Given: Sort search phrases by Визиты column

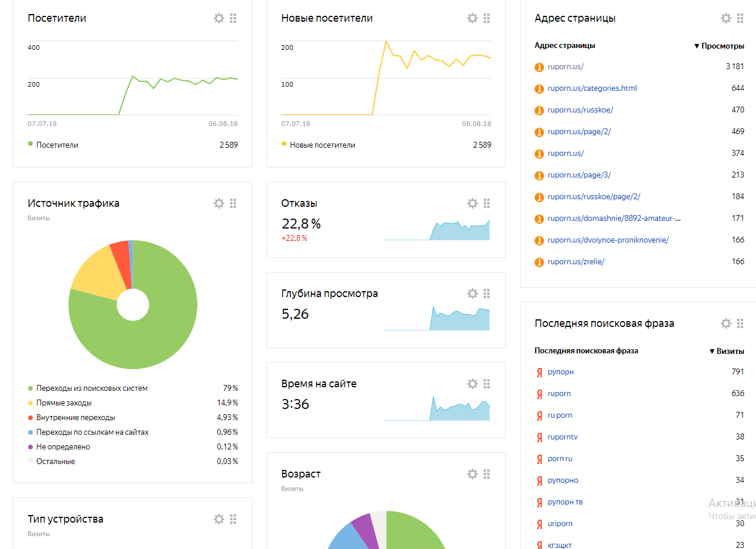Looking at the screenshot, I should 727,351.
